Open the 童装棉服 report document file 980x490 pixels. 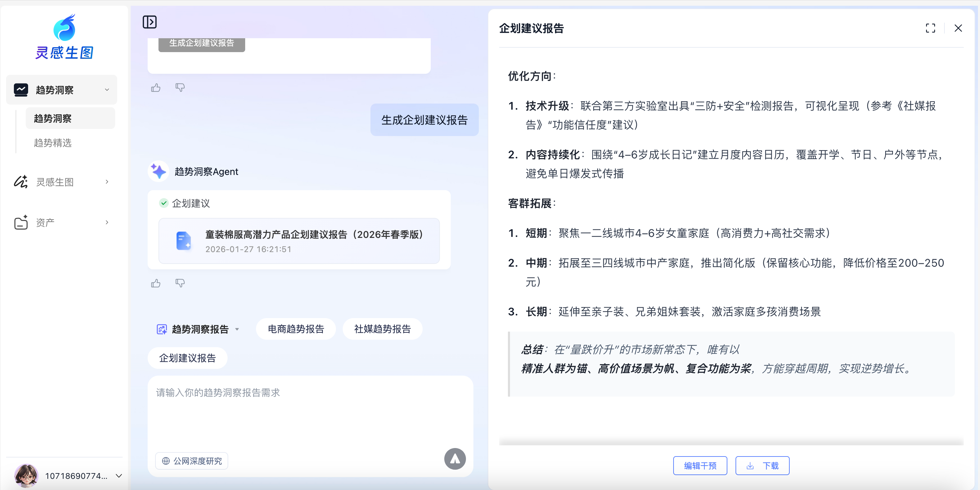point(299,241)
